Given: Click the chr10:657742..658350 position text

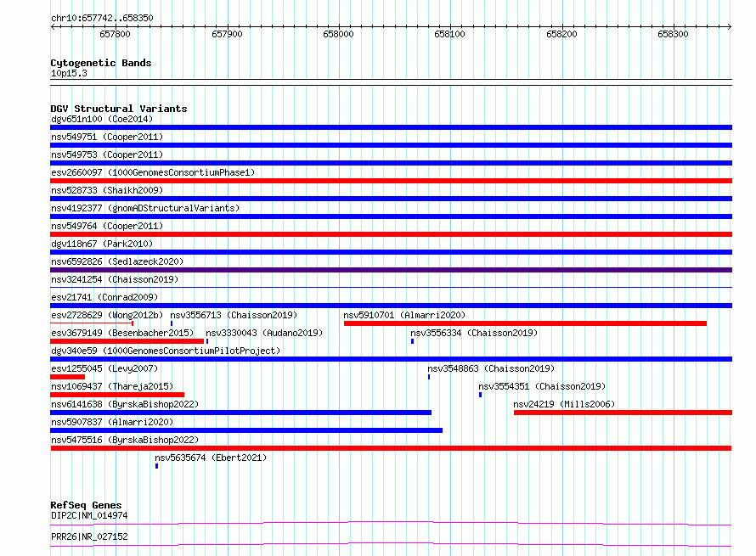Looking at the screenshot, I should (x=102, y=18).
